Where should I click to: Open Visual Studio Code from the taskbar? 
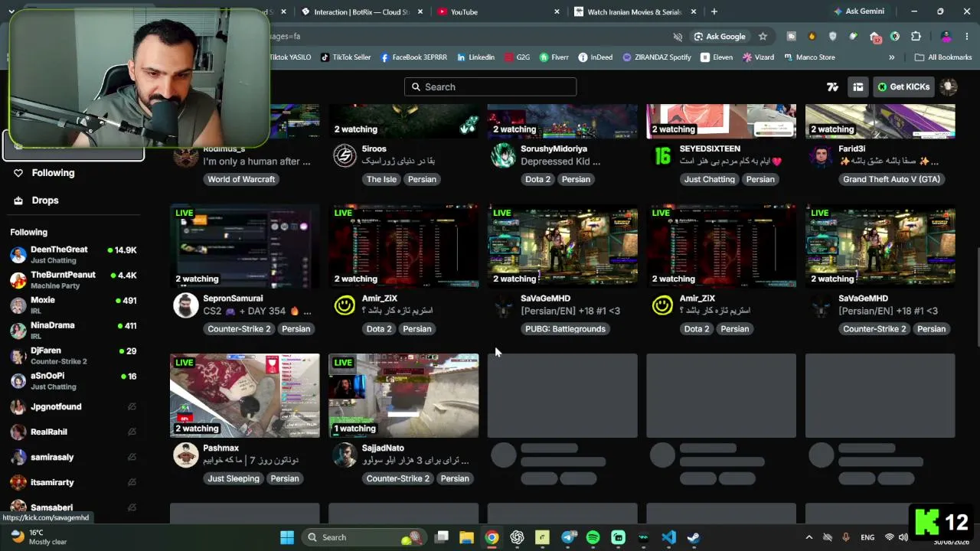coord(668,537)
